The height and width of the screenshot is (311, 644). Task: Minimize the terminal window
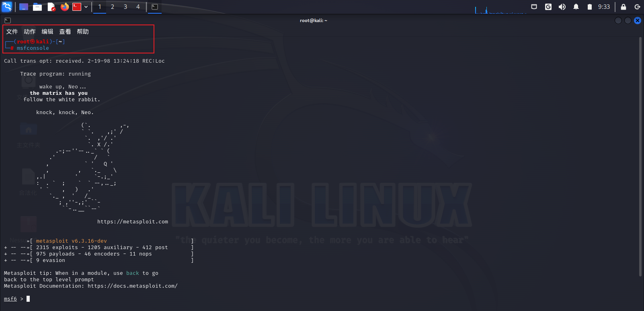(618, 20)
